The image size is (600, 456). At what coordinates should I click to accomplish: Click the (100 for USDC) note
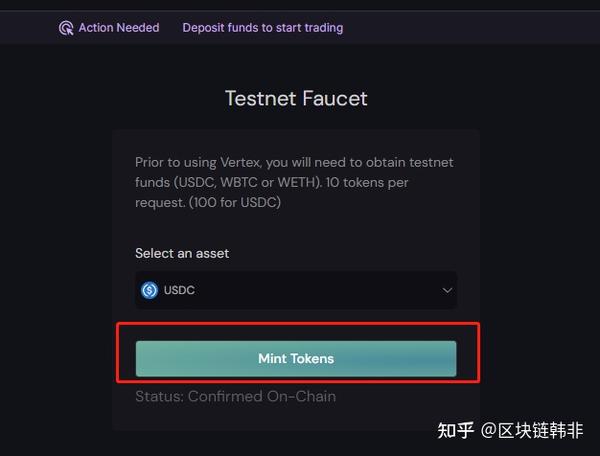(237, 202)
